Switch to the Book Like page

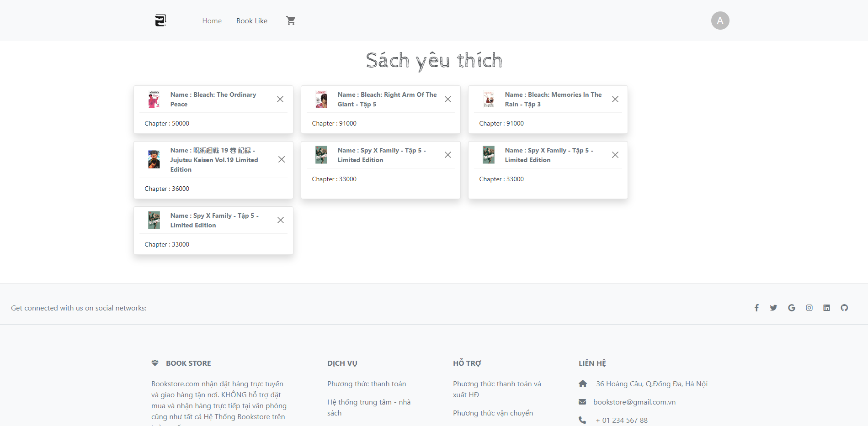pos(252,21)
